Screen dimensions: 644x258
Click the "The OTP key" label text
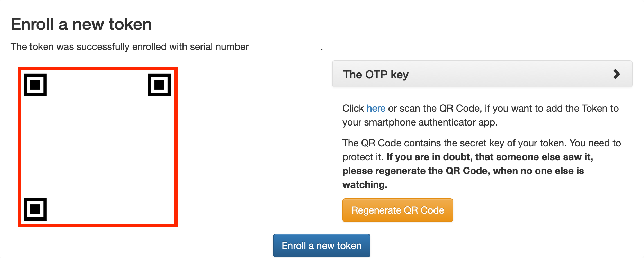click(376, 75)
